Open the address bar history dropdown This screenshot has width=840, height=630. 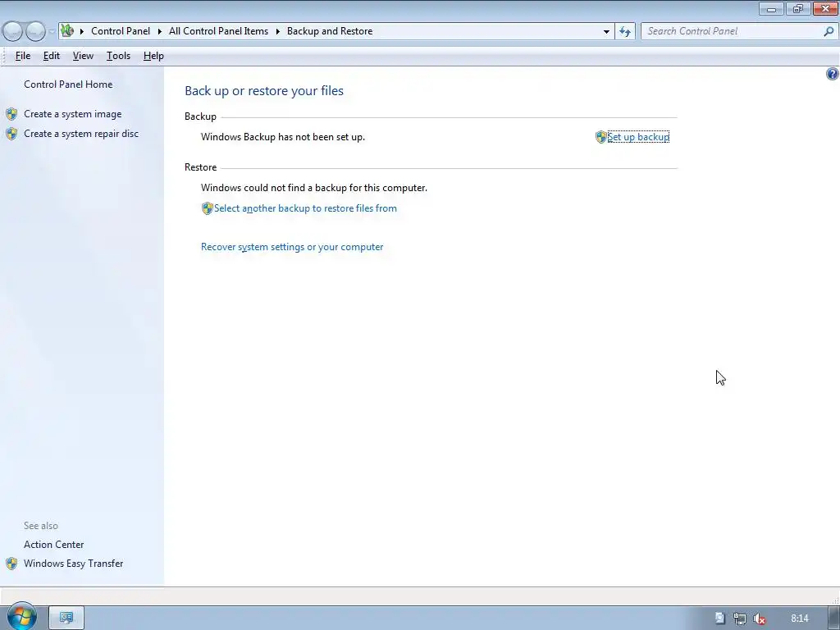[x=606, y=32]
